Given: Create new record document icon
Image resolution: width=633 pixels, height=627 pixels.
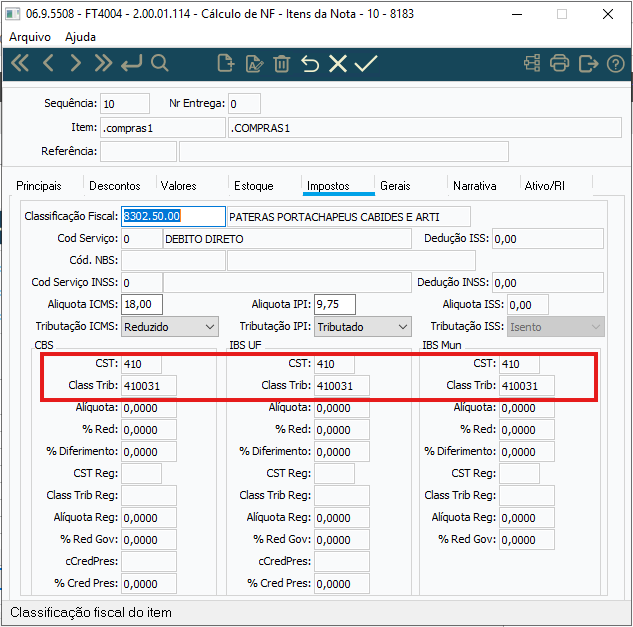Looking at the screenshot, I should point(225,63).
